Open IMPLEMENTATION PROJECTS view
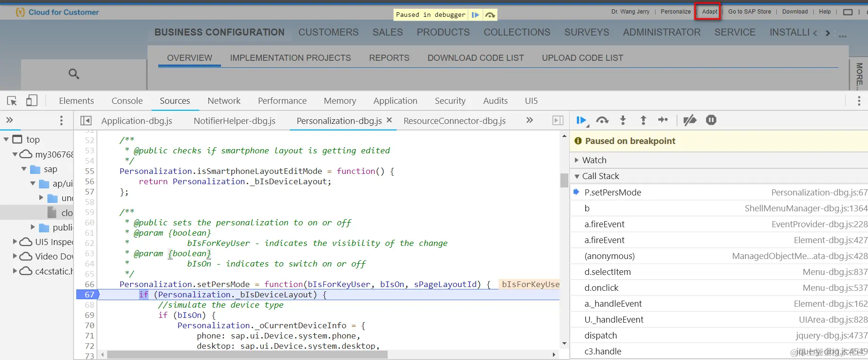868x360 pixels. 290,58
